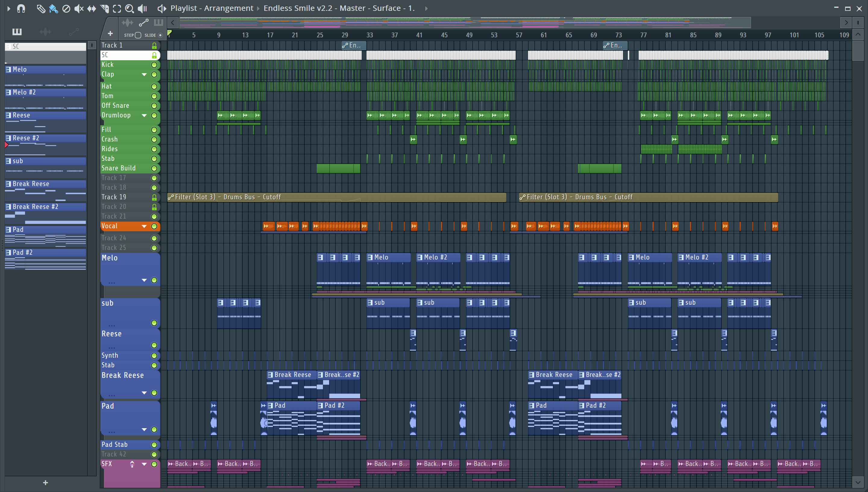The width and height of the screenshot is (868, 492).
Task: Collapse the Break Reese track group
Action: coord(144,393)
